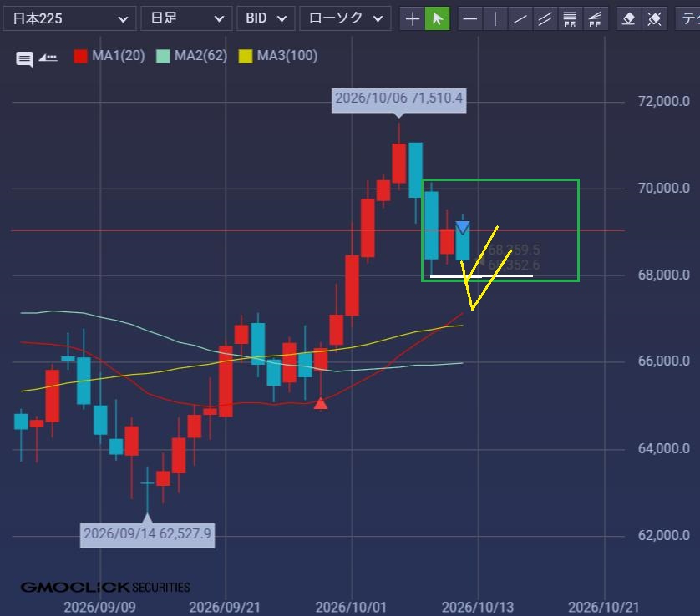This screenshot has width=700, height=616.
Task: Select the FF Fibonacci fan tool
Action: pos(595,18)
